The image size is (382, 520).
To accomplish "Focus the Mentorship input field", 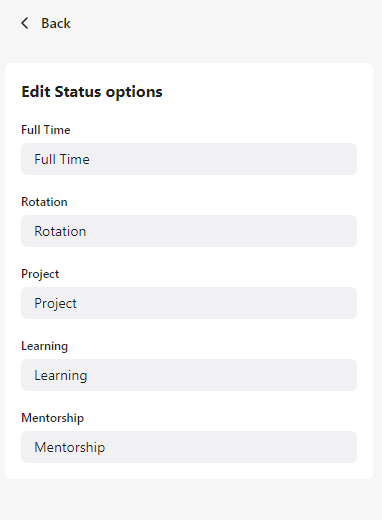I will coord(189,447).
